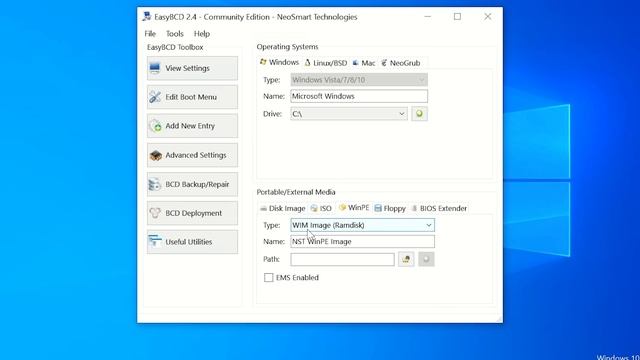Click the green add entry icon beside Drive
Image resolution: width=640 pixels, height=360 pixels.
[419, 114]
